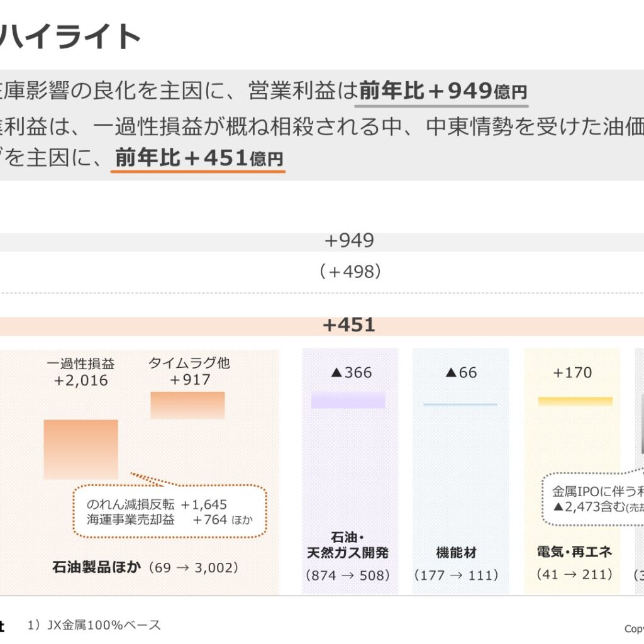This screenshot has height=644, width=644.
Task: Click the '(69 → 3,002)' figures
Action: 194,568
